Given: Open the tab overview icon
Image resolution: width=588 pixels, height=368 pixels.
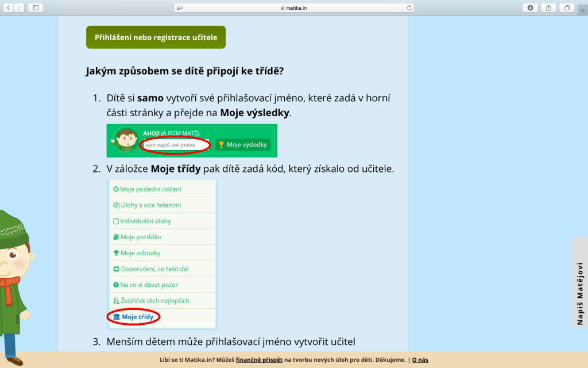Looking at the screenshot, I should [567, 7].
